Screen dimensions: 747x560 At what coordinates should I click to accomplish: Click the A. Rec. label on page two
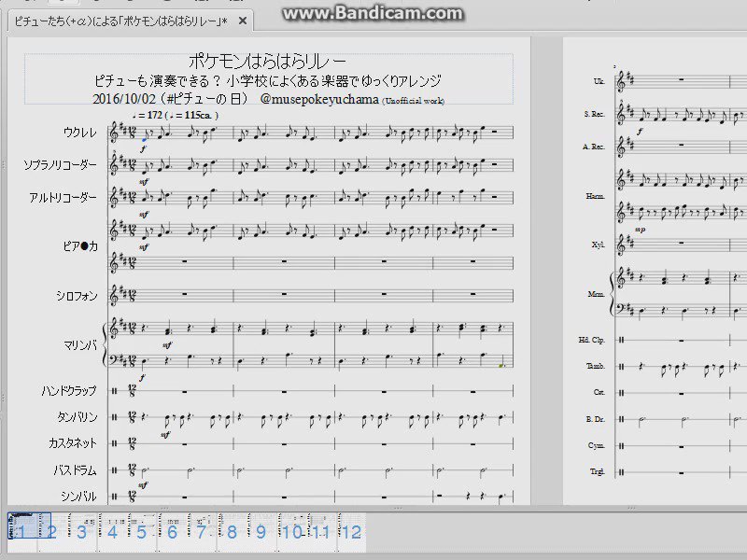[594, 147]
